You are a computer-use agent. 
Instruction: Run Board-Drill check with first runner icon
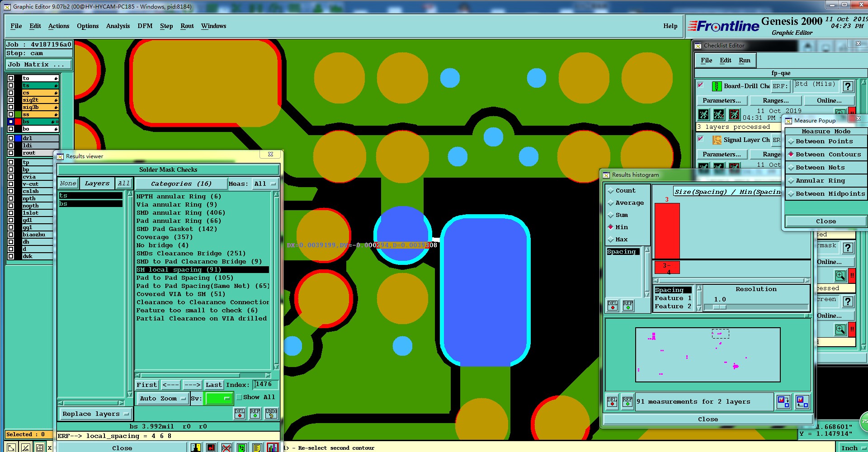click(x=703, y=114)
